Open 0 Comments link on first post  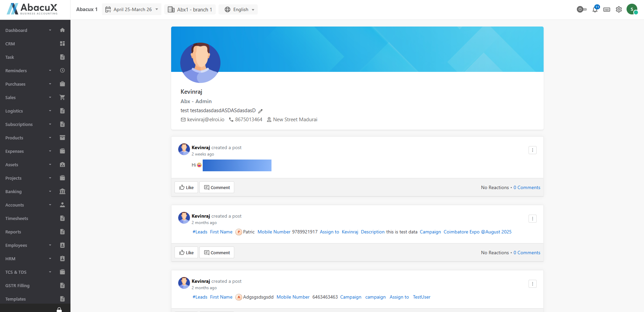click(x=527, y=187)
